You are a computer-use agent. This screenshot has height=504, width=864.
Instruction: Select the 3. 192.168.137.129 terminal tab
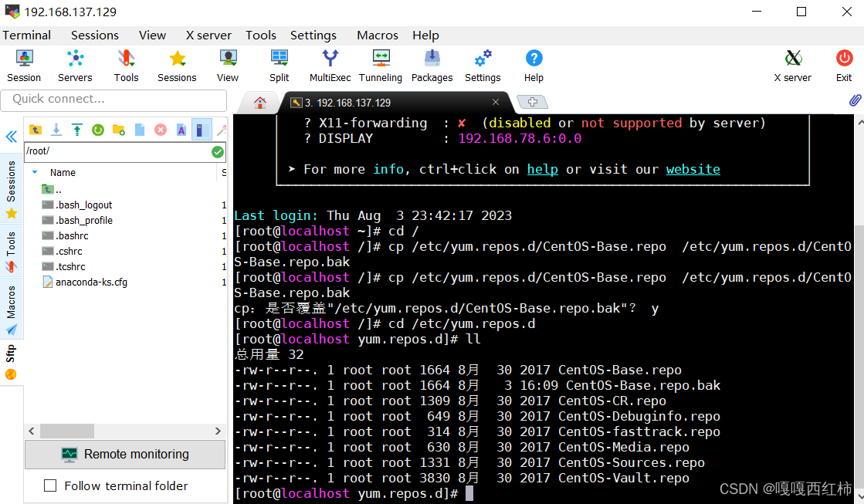click(395, 103)
